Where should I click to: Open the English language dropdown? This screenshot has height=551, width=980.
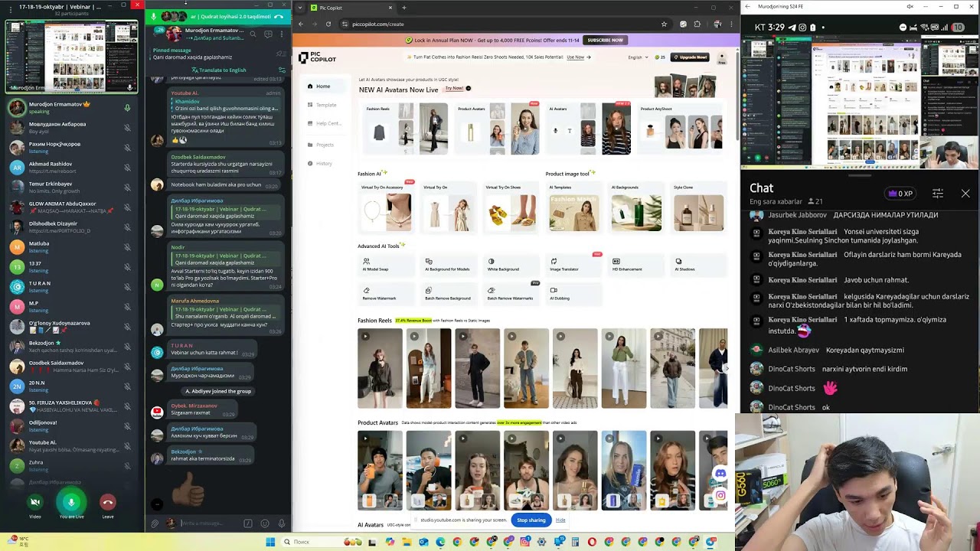pyautogui.click(x=637, y=57)
